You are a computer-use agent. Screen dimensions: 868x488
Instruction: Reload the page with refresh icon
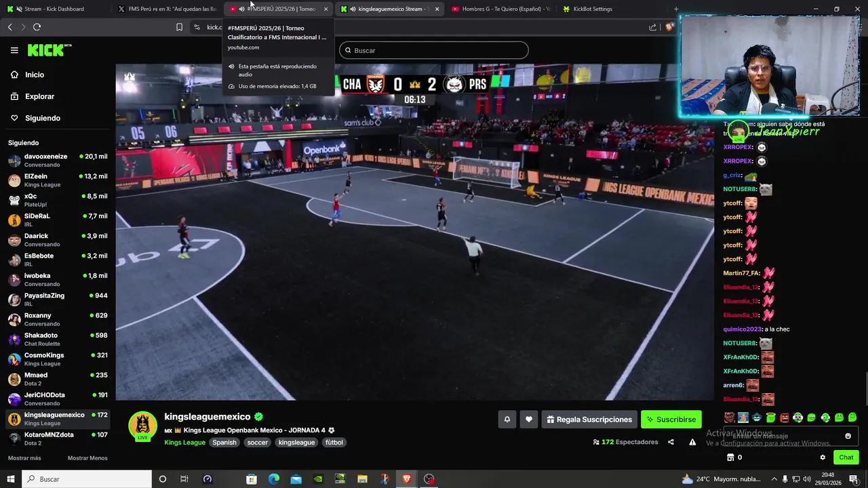point(37,27)
